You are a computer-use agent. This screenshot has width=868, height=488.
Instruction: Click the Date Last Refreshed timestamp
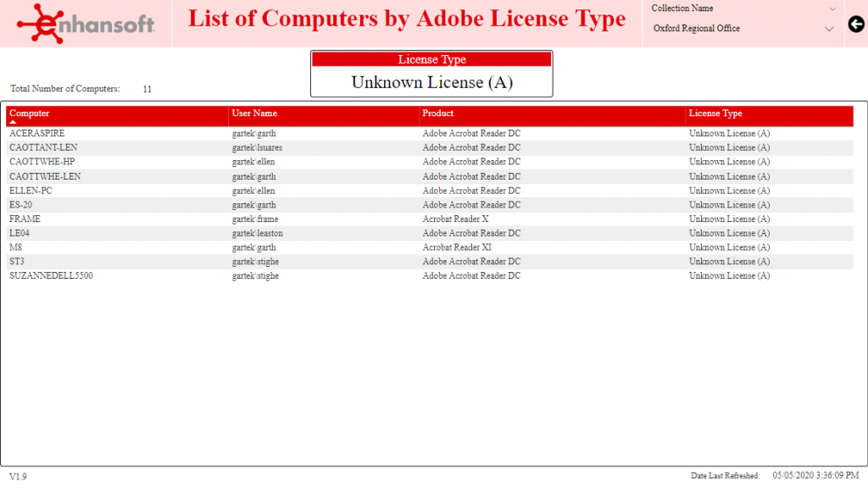click(815, 476)
